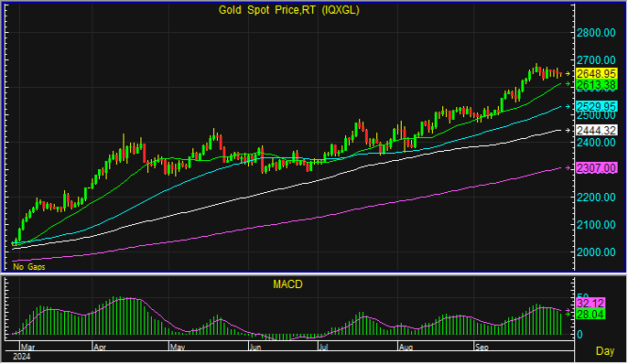Click the magenta 2307.00 moving average label
The height and width of the screenshot is (364, 628).
point(596,167)
